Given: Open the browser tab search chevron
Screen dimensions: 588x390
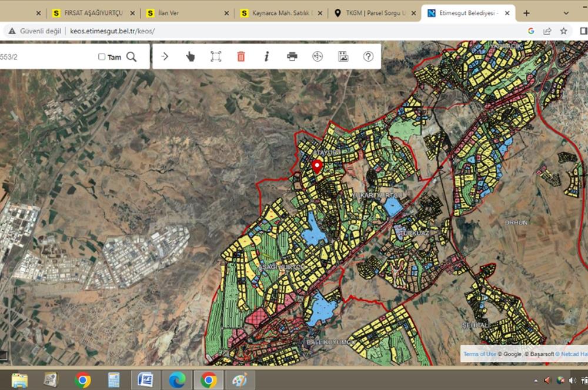Looking at the screenshot, I should 566,13.
